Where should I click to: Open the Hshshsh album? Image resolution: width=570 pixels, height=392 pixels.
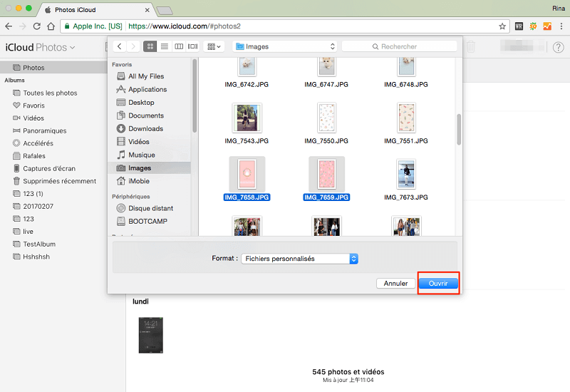tap(31, 257)
